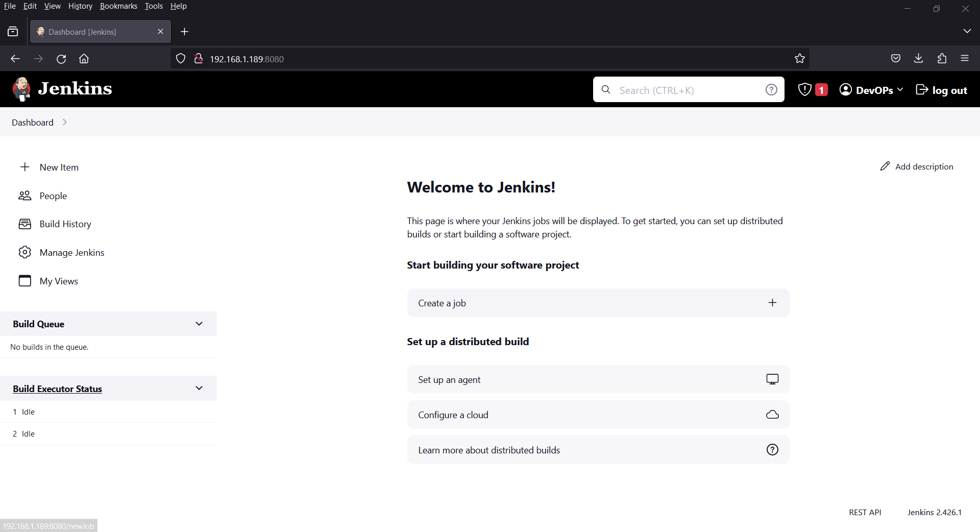The height and width of the screenshot is (532, 980).
Task: Open the New Item plus icon
Action: pos(24,167)
